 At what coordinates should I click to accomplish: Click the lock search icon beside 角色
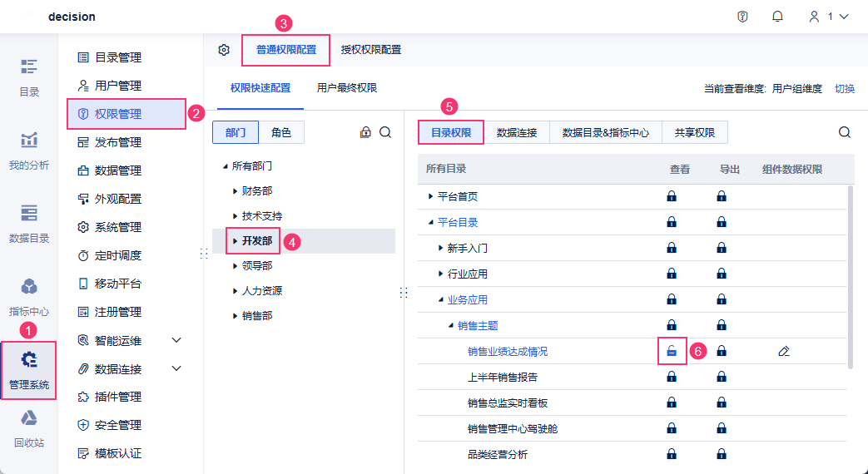point(365,132)
